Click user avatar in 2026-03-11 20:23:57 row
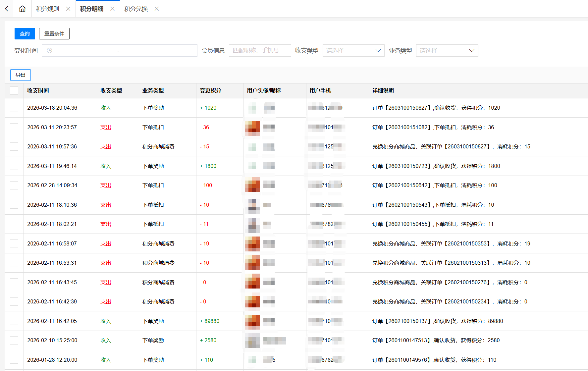This screenshot has height=371, width=588. click(x=252, y=128)
